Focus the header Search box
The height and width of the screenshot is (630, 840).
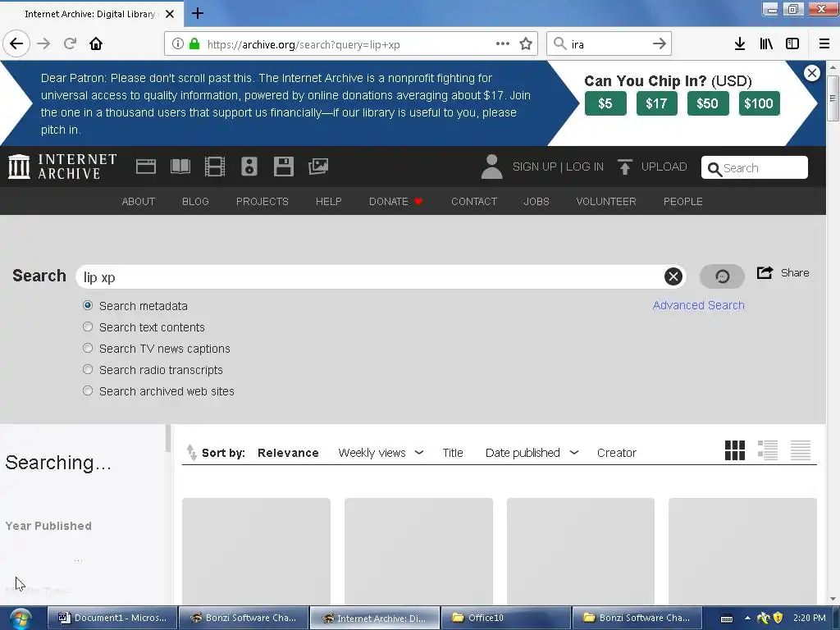tap(755, 167)
